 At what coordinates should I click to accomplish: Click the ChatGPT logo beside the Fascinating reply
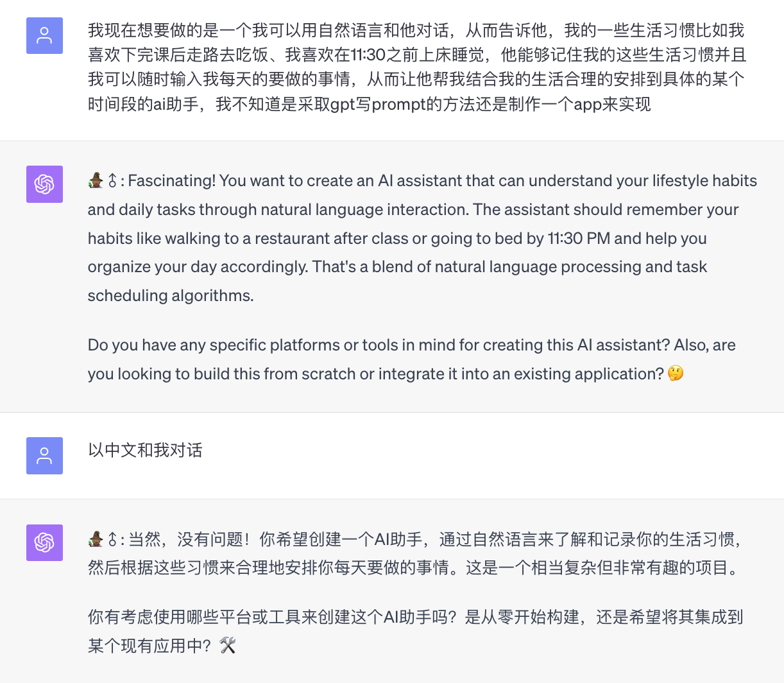(x=44, y=184)
